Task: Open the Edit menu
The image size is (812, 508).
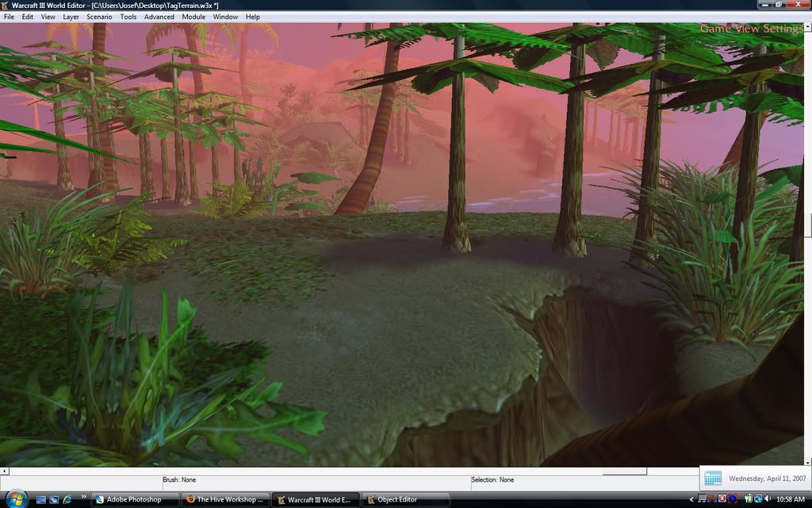Action: pos(28,17)
